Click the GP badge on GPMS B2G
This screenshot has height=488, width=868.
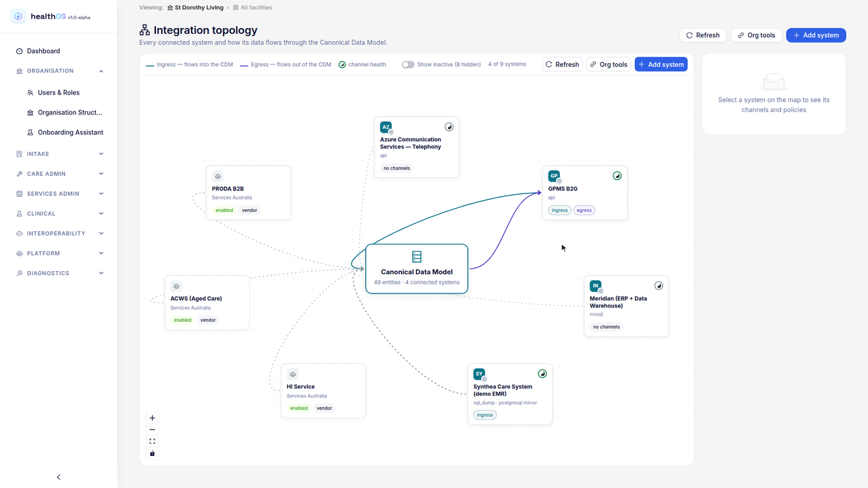[554, 177]
